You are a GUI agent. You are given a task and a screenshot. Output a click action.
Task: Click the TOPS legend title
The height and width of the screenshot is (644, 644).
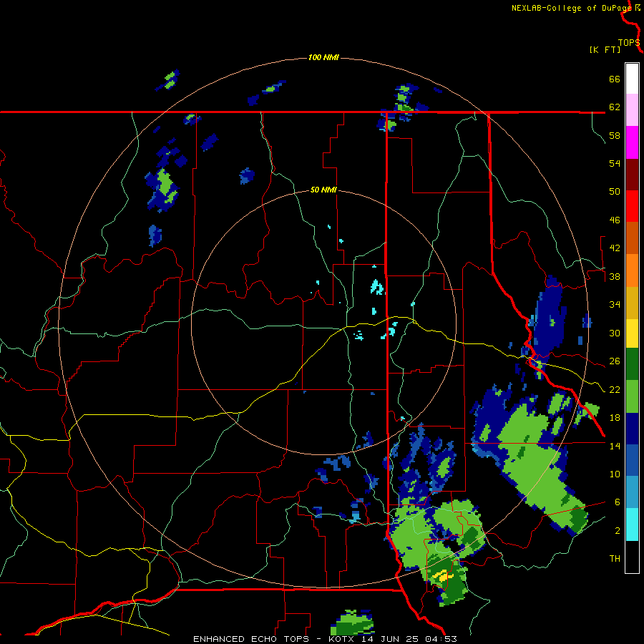click(x=629, y=43)
